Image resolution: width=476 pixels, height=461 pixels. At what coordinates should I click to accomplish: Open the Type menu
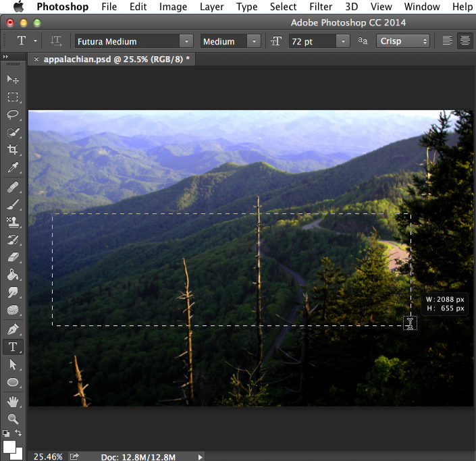247,7
